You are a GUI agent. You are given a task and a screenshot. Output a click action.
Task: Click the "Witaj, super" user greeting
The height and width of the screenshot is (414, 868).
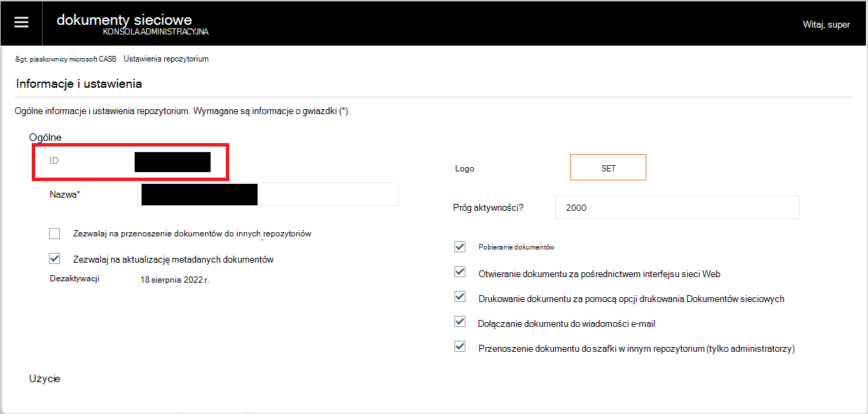coord(826,23)
